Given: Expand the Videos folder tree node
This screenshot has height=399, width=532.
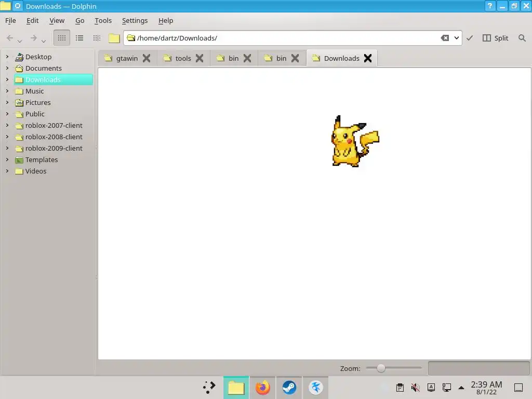Looking at the screenshot, I should pyautogui.click(x=7, y=171).
